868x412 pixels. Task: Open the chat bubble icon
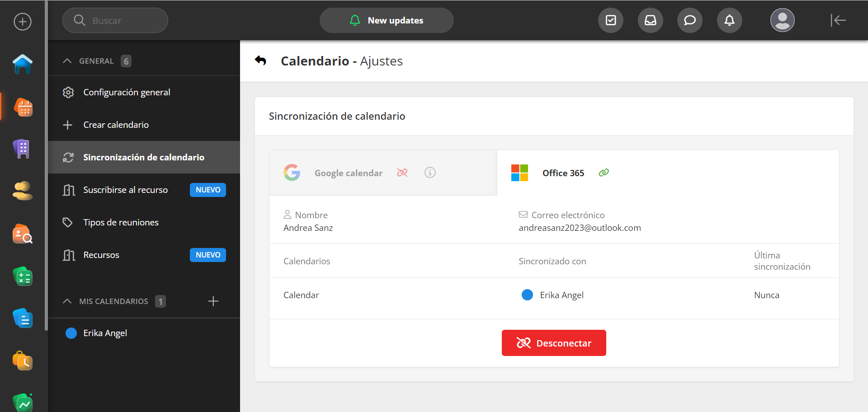[x=689, y=20]
